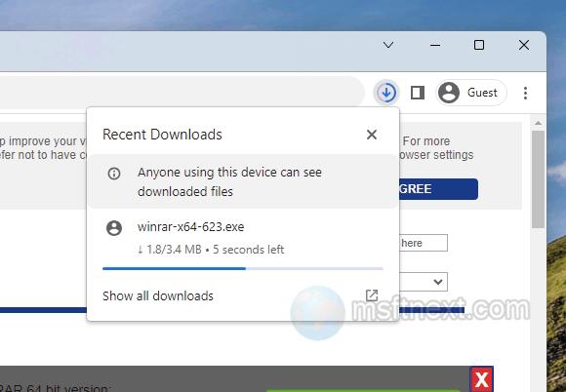This screenshot has width=566, height=392.
Task: Open the Chrome downloads toolbar icon
Action: point(386,93)
